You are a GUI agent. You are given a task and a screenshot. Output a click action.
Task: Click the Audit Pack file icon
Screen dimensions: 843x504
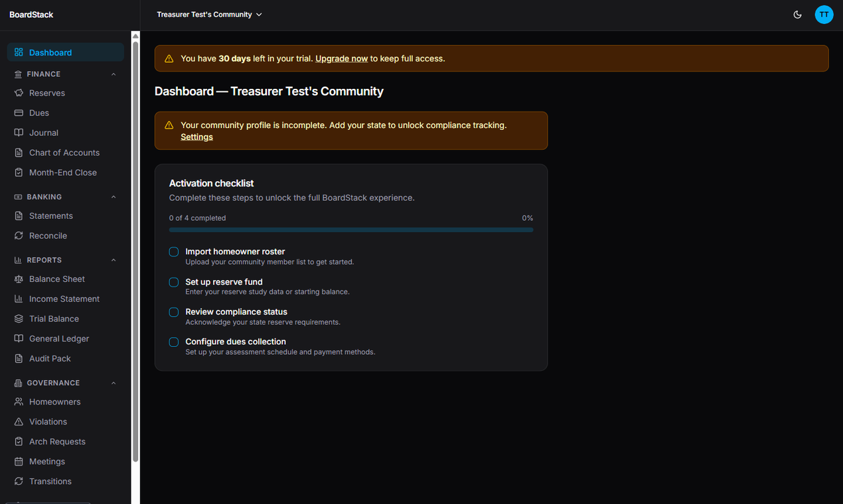point(19,359)
